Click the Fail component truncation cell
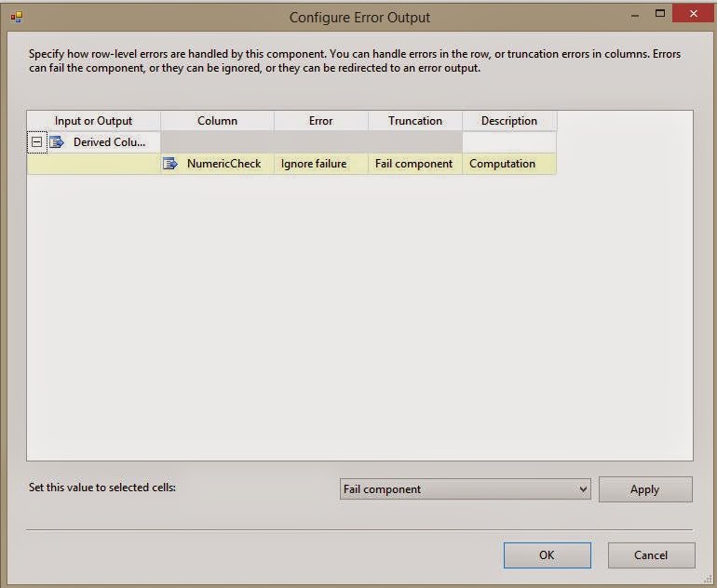717x588 pixels. [x=415, y=164]
